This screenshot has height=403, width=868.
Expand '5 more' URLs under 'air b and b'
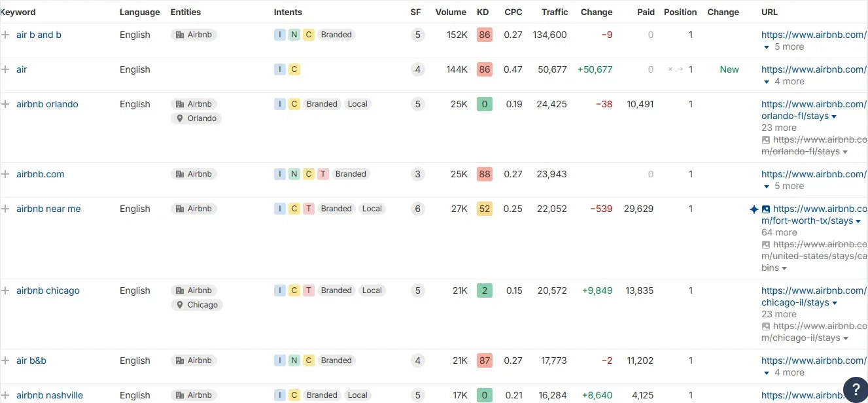(x=784, y=46)
